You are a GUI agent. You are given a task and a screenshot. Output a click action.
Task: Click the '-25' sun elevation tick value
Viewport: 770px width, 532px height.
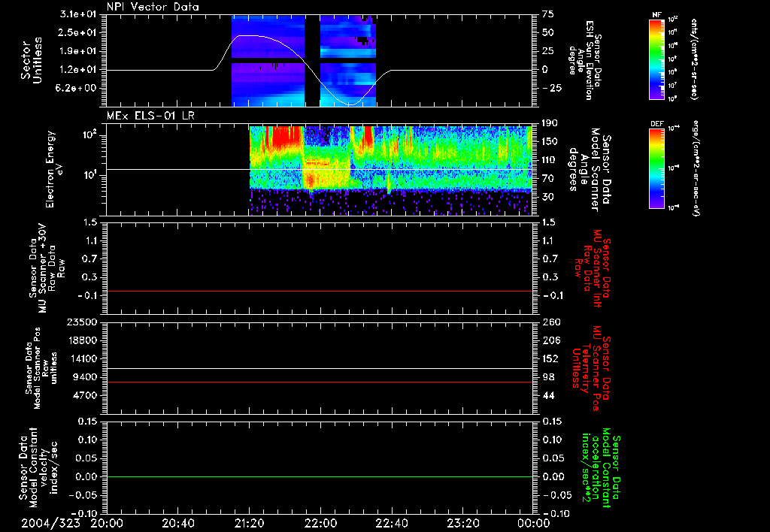tap(553, 88)
